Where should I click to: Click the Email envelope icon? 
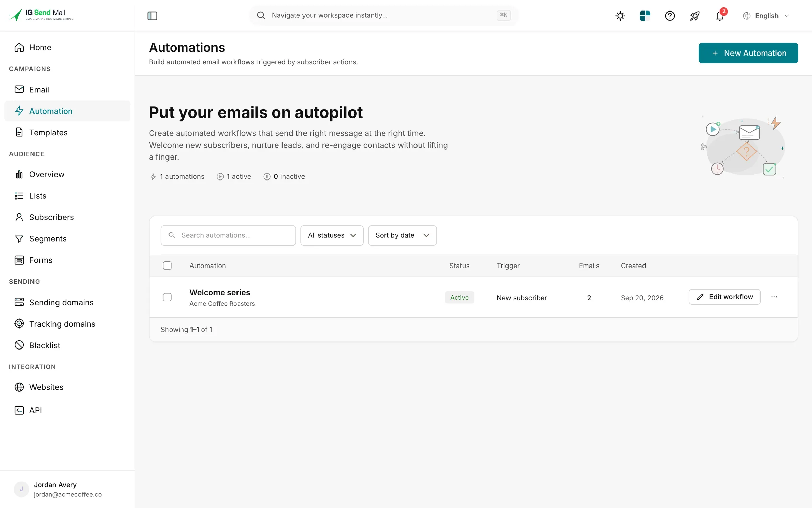[x=19, y=89]
